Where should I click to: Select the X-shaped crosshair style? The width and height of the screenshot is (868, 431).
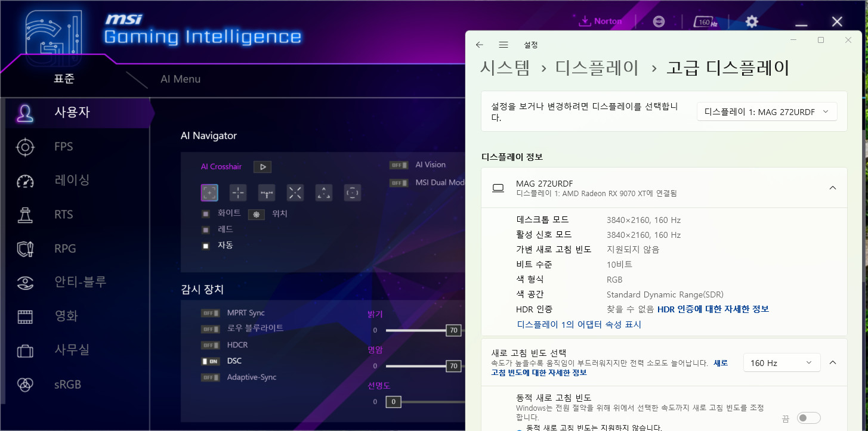click(295, 193)
